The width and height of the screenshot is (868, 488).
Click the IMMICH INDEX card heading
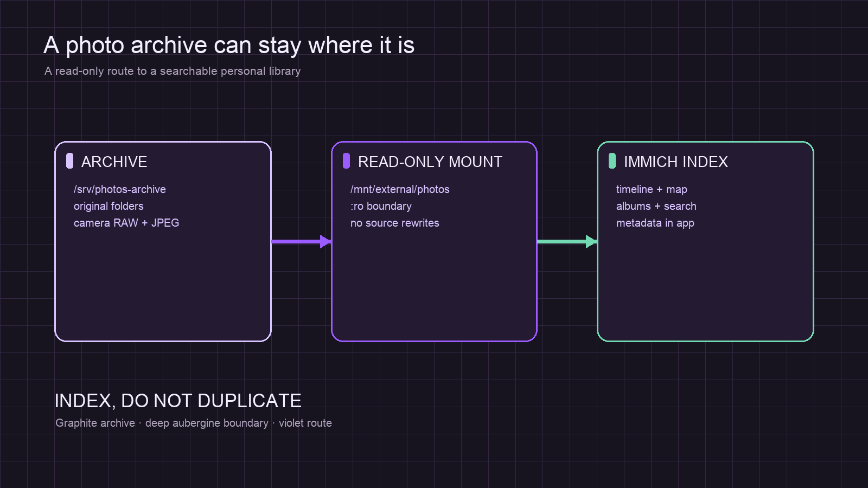[676, 162]
